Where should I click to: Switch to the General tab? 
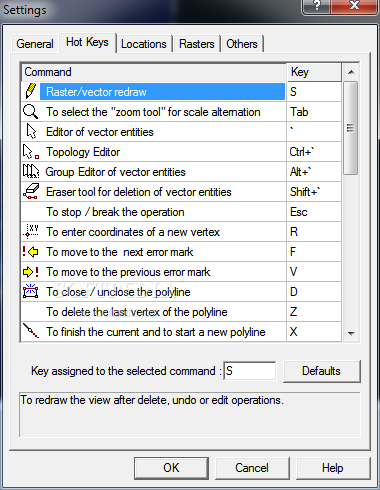point(35,44)
